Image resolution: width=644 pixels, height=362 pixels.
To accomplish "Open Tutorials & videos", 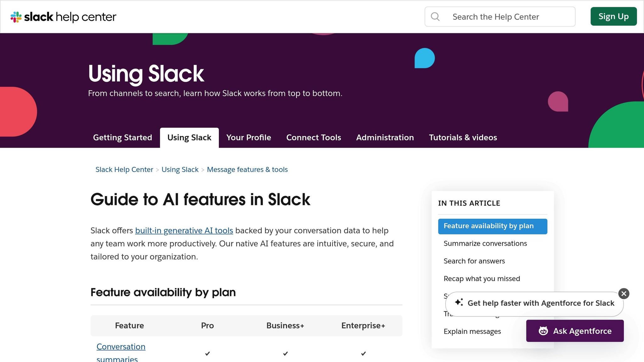I will coord(463,137).
